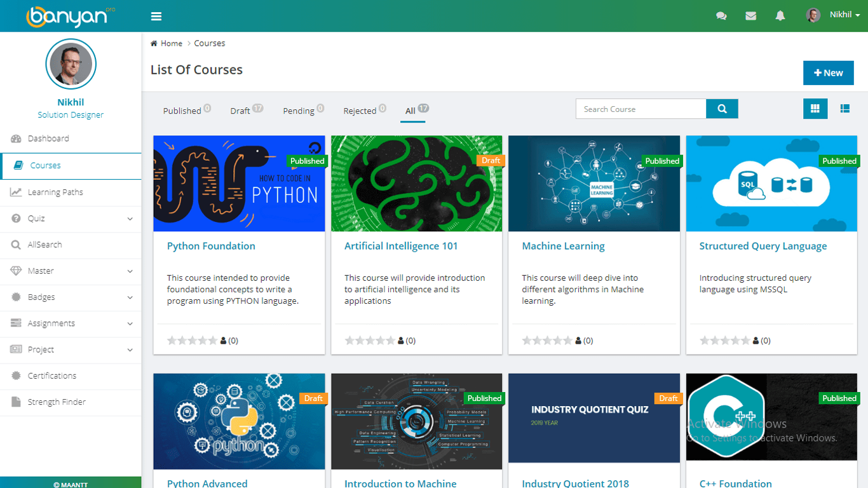Click the Courses book icon
The image size is (868, 488).
[18, 165]
